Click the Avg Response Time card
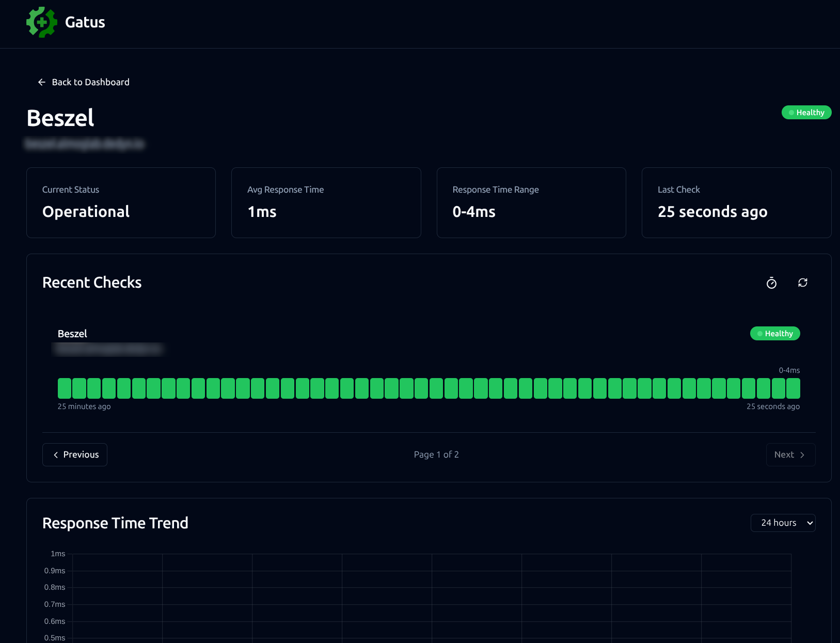The height and width of the screenshot is (643, 840). (x=326, y=202)
